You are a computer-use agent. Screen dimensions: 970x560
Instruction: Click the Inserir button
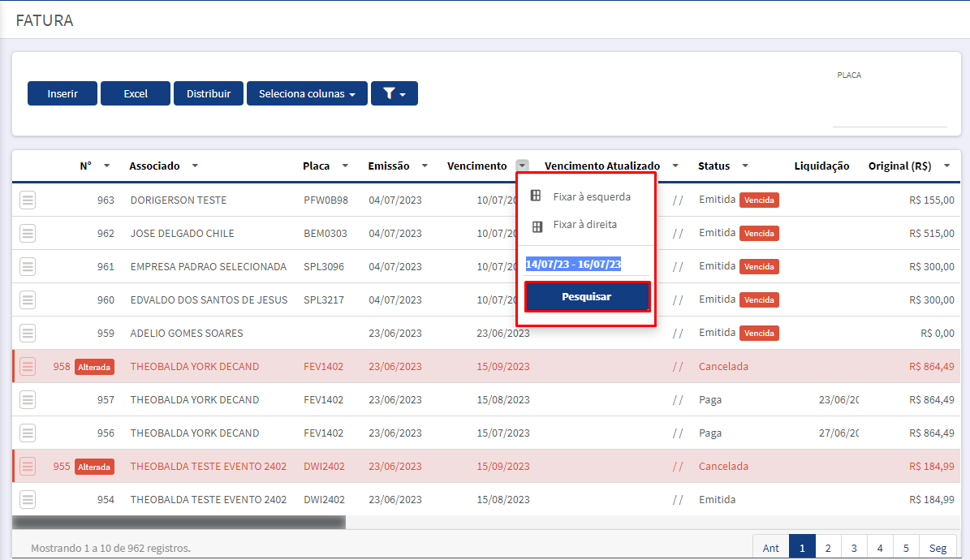63,93
